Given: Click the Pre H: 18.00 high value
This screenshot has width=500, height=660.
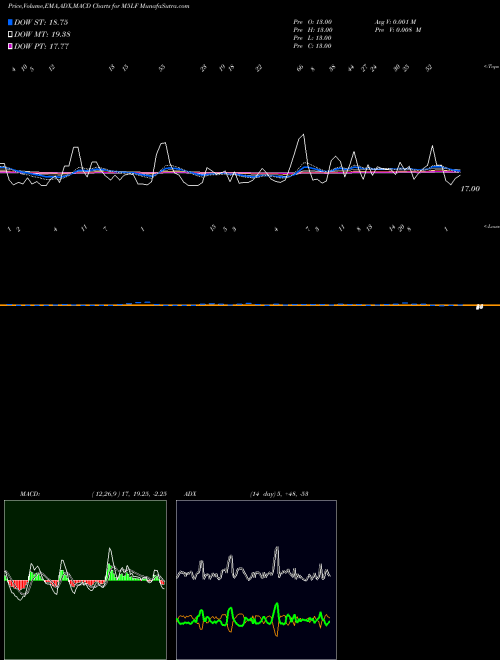Looking at the screenshot, I should (x=313, y=30).
